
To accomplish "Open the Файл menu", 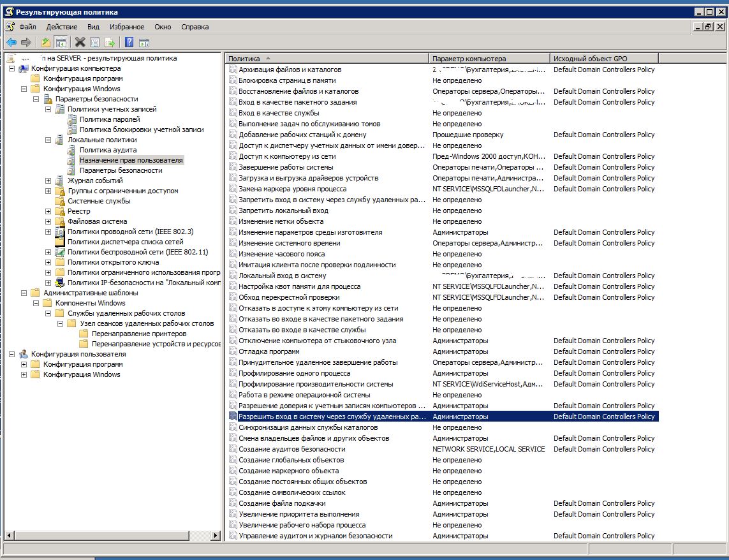I will coord(28,27).
